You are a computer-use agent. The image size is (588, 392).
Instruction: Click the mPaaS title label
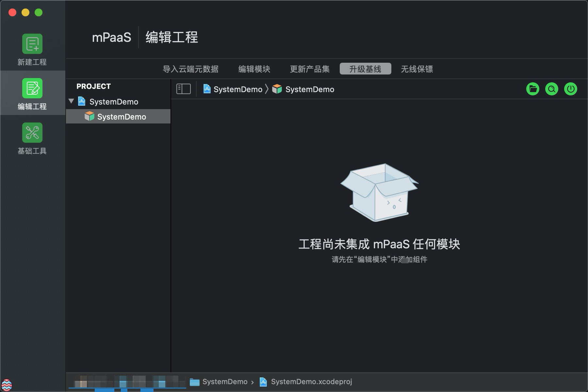[x=111, y=37]
